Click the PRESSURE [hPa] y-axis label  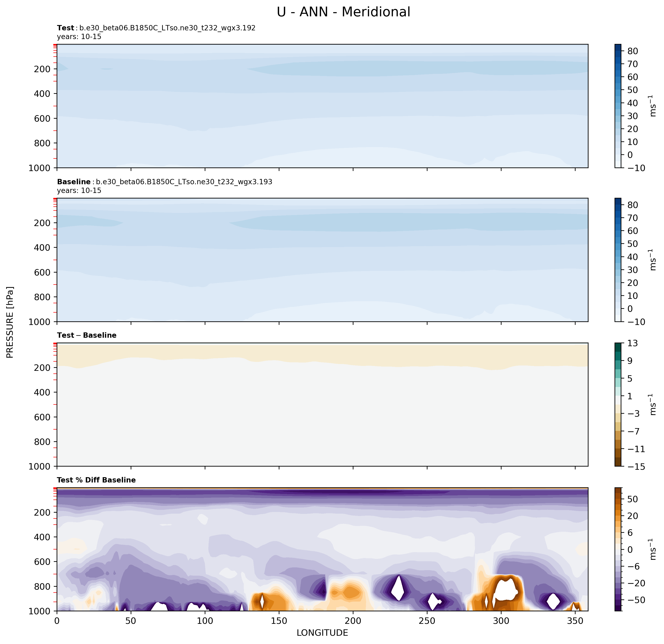(10, 322)
